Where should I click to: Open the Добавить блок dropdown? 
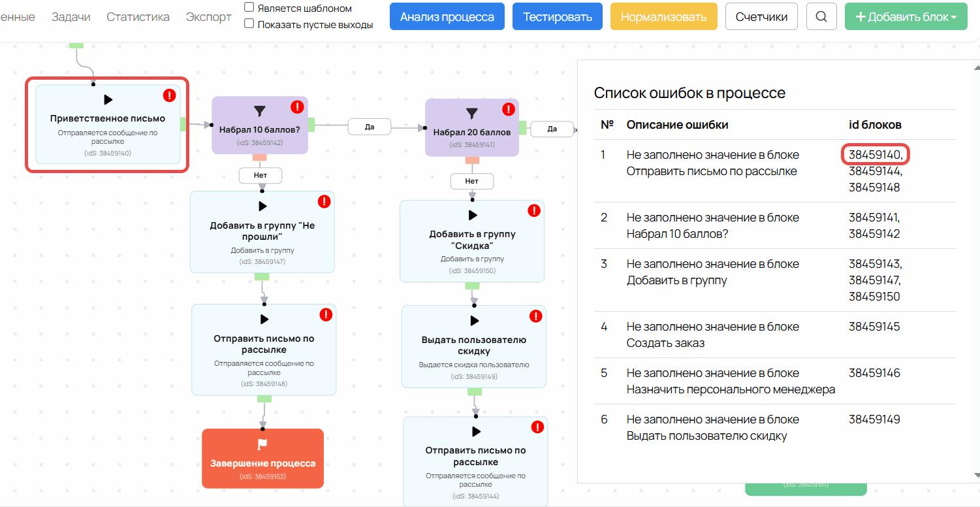click(906, 16)
